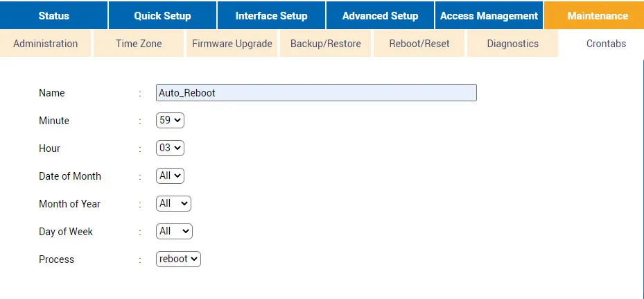The image size is (644, 299).
Task: Open the Month of Year dropdown
Action: 173,204
